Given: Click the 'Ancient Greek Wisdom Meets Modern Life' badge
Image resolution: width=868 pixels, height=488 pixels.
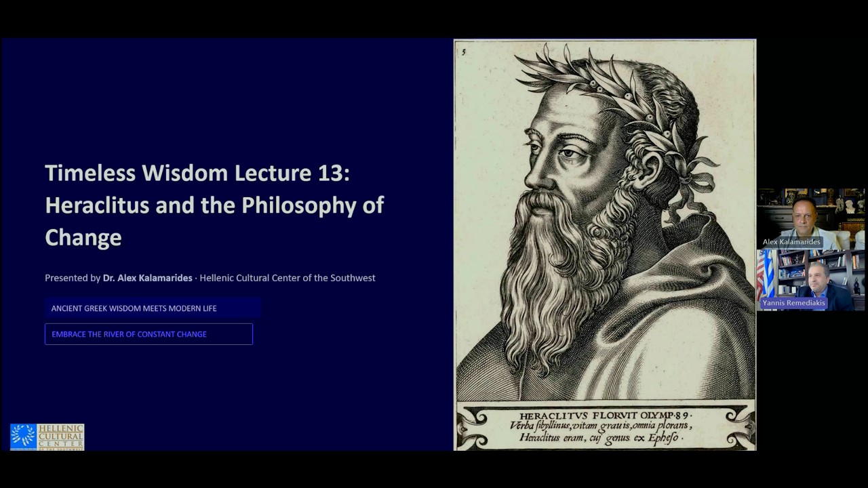Looking at the screenshot, I should 153,308.
